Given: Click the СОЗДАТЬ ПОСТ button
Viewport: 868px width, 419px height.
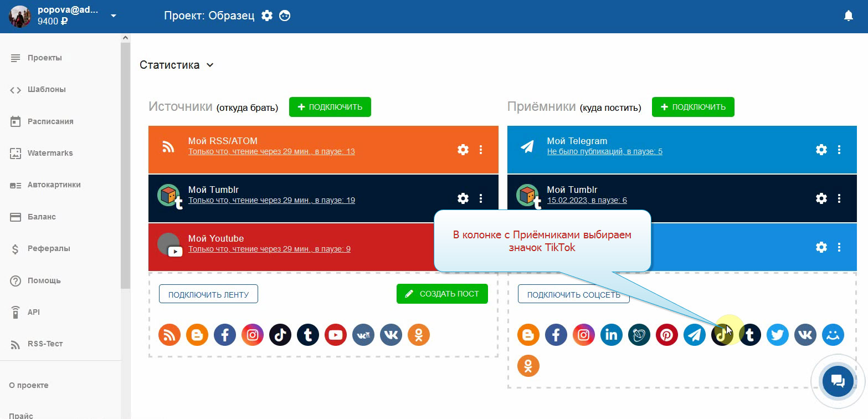Looking at the screenshot, I should click(x=442, y=294).
